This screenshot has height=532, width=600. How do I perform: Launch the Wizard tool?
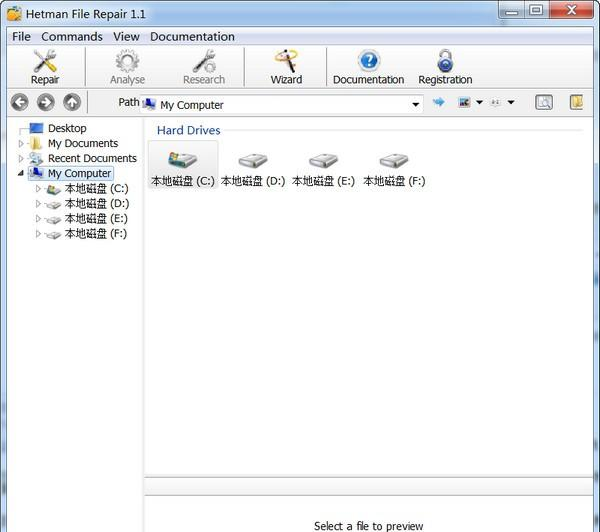pyautogui.click(x=286, y=67)
